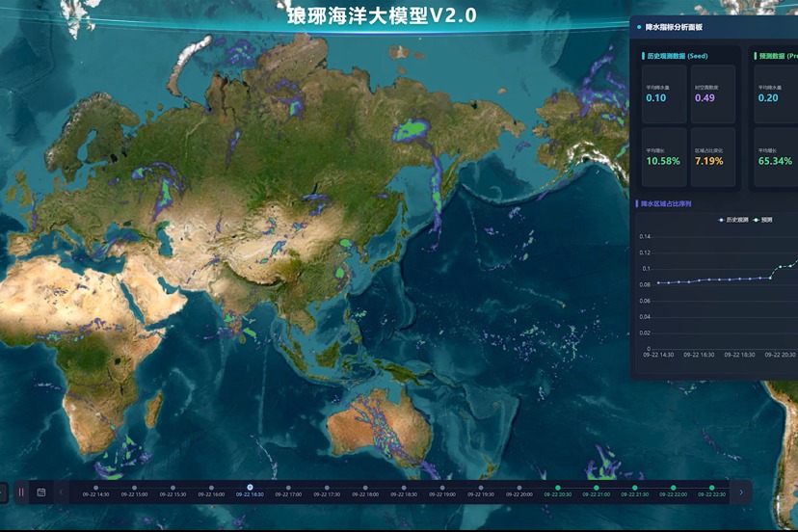798x532 pixels.
Task: Pause the timeline playback
Action: tap(21, 492)
